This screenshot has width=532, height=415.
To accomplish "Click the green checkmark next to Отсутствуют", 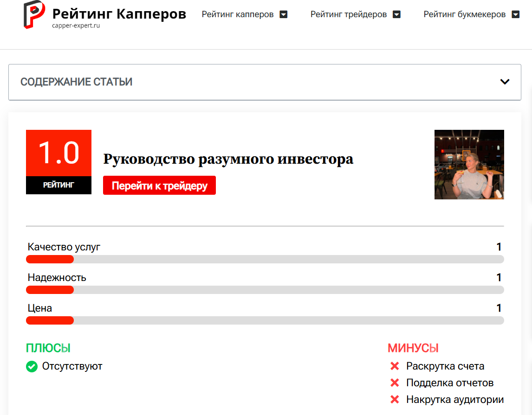I will [x=31, y=366].
